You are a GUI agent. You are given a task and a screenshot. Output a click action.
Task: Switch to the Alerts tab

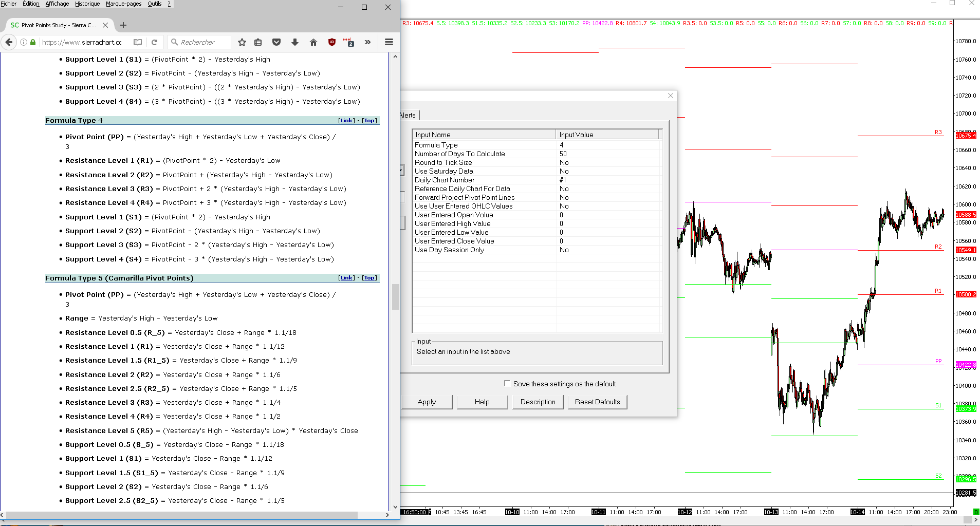tap(408, 115)
